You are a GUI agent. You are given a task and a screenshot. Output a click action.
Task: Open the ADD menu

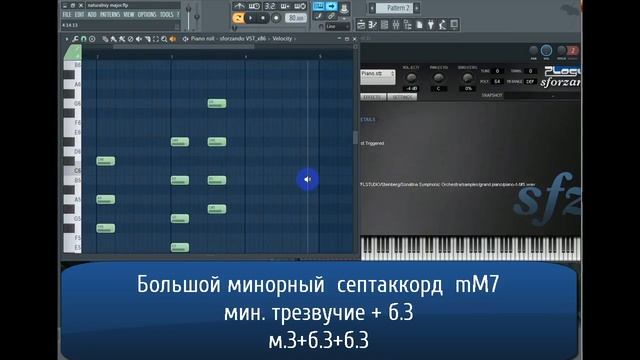click(x=92, y=15)
